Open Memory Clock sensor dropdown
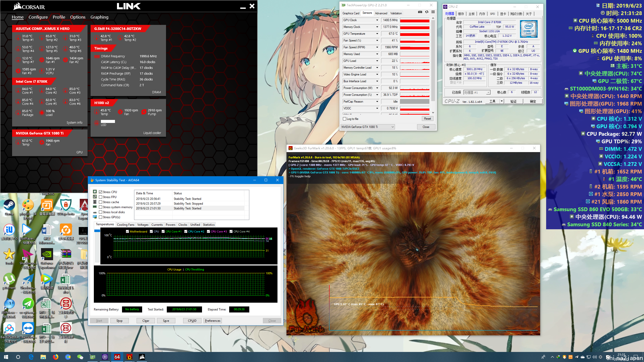Viewport: 644px width, 362px height. point(377,27)
